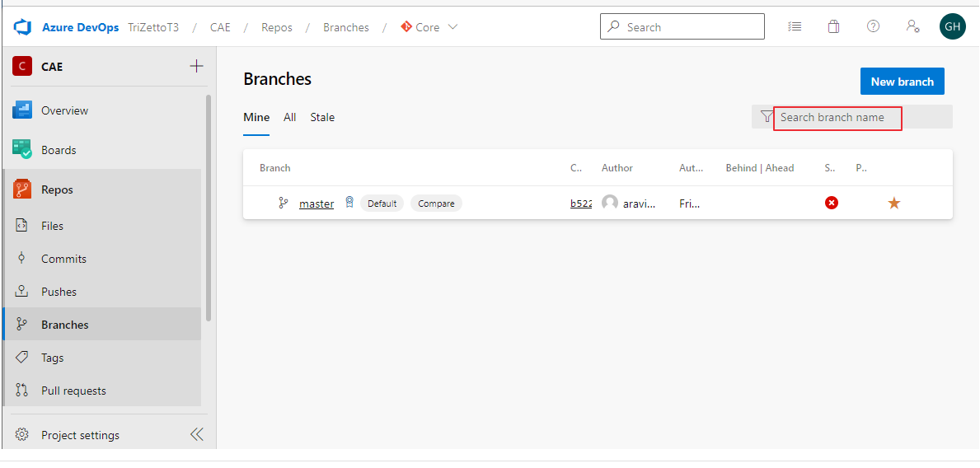Viewport: 980px width, 468px height.
Task: Click the red CAE project icon
Action: coord(22,66)
